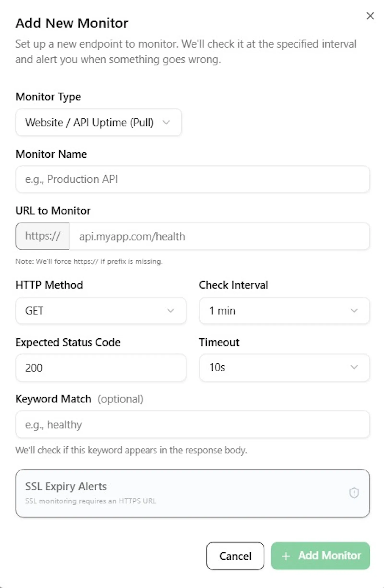
Task: Click the Check Interval label
Action: point(233,285)
